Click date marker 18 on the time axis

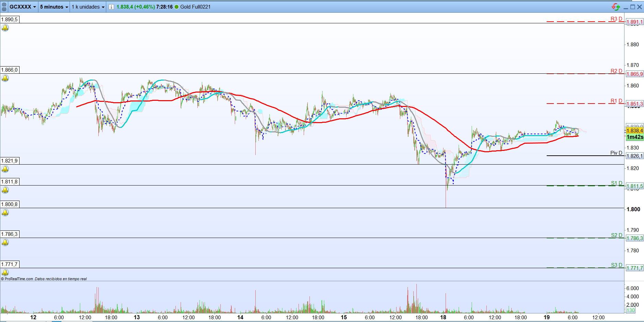(x=443, y=318)
